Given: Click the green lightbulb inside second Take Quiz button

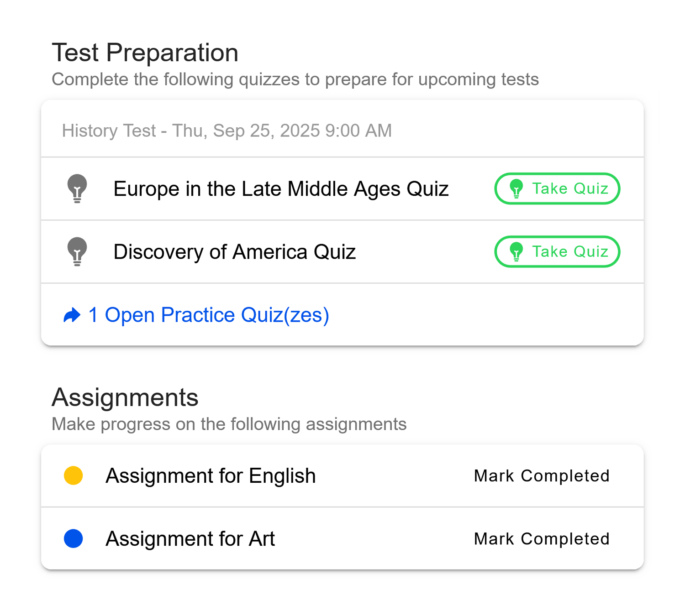Looking at the screenshot, I should (x=516, y=251).
